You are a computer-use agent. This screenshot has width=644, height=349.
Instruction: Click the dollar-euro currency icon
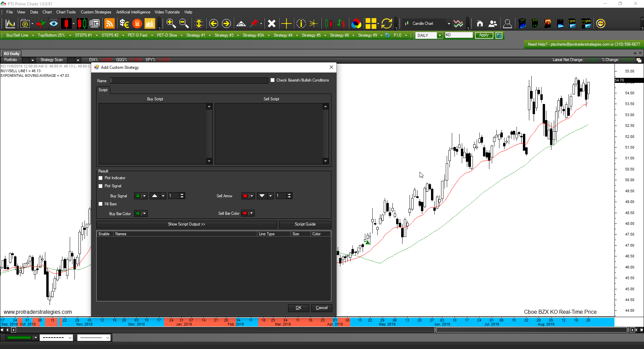click(124, 23)
